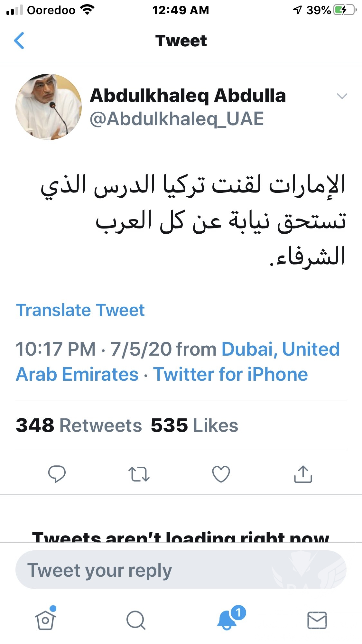Tap the reply speech bubble icon
Image resolution: width=362 pixels, height=644 pixels.
pos(57,474)
